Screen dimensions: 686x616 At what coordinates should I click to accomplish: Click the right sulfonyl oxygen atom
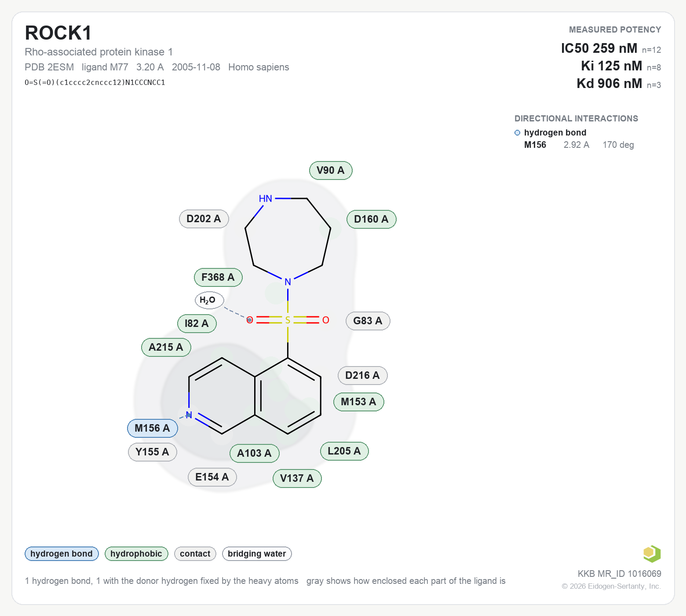(325, 320)
